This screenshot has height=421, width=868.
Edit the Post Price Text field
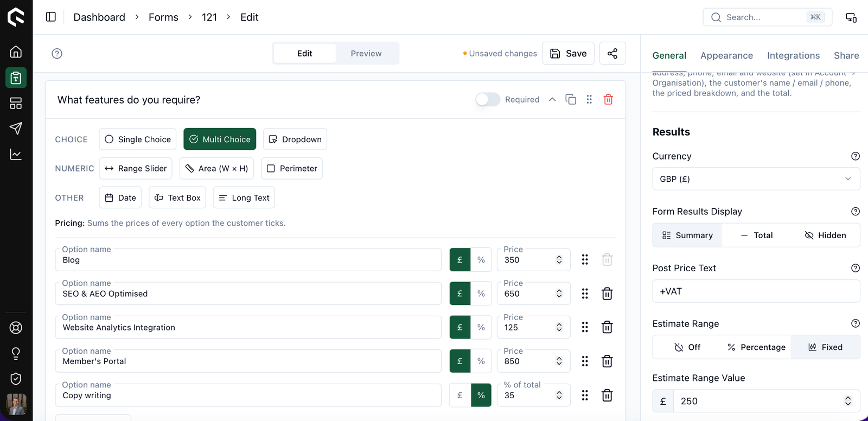[756, 291]
